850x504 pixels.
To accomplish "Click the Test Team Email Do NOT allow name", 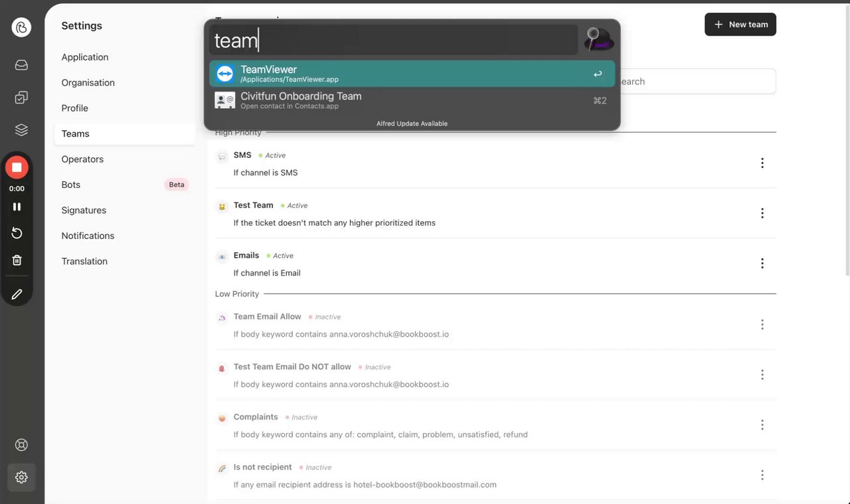I will [292, 367].
